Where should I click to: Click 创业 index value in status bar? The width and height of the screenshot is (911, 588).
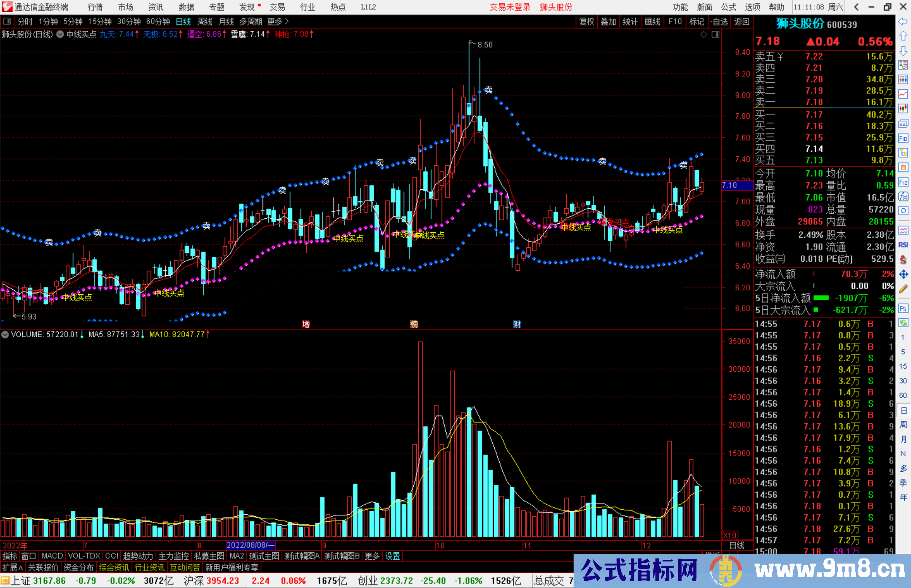click(x=396, y=581)
